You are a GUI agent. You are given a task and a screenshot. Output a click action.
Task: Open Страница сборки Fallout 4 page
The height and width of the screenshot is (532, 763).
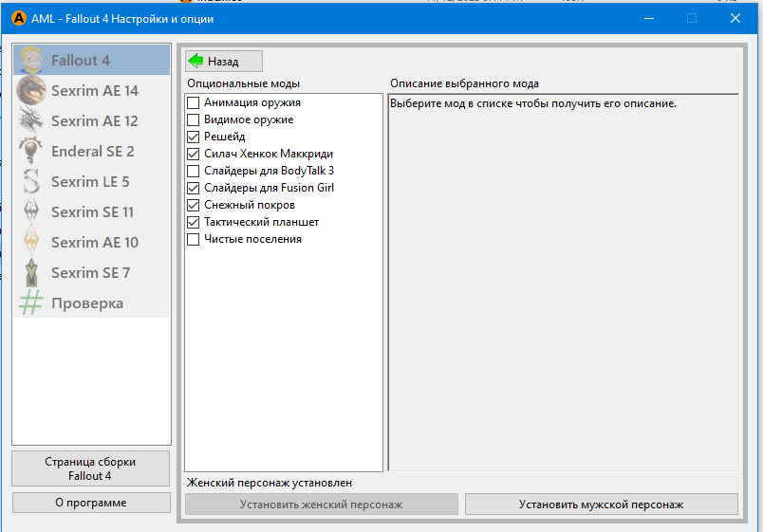pos(90,468)
